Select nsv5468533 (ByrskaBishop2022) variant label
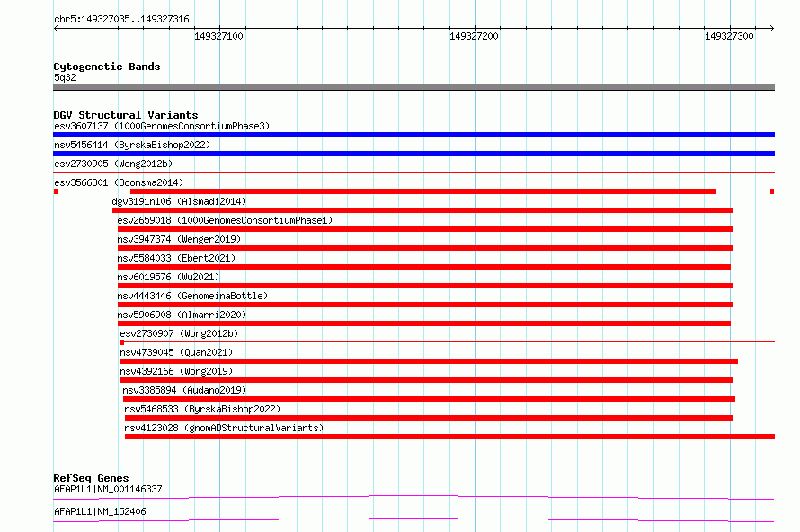Viewport: 800px width, 532px height. click(202, 409)
